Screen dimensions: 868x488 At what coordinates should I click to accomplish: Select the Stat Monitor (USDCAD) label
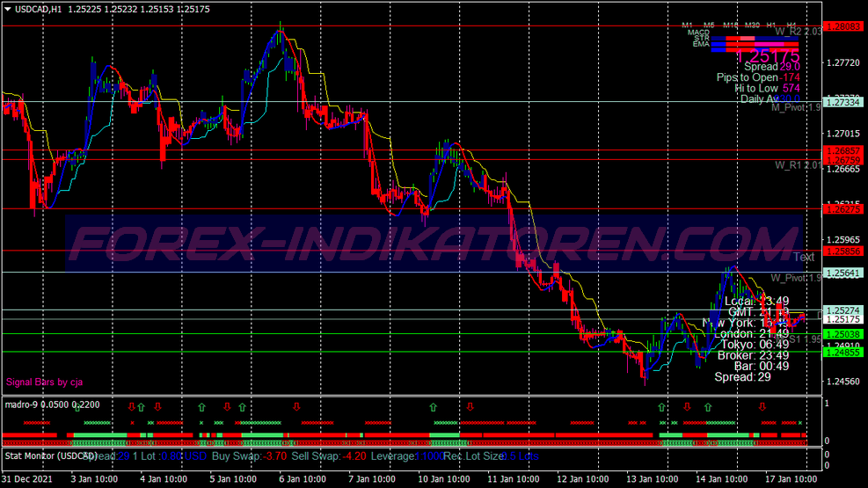[51, 456]
